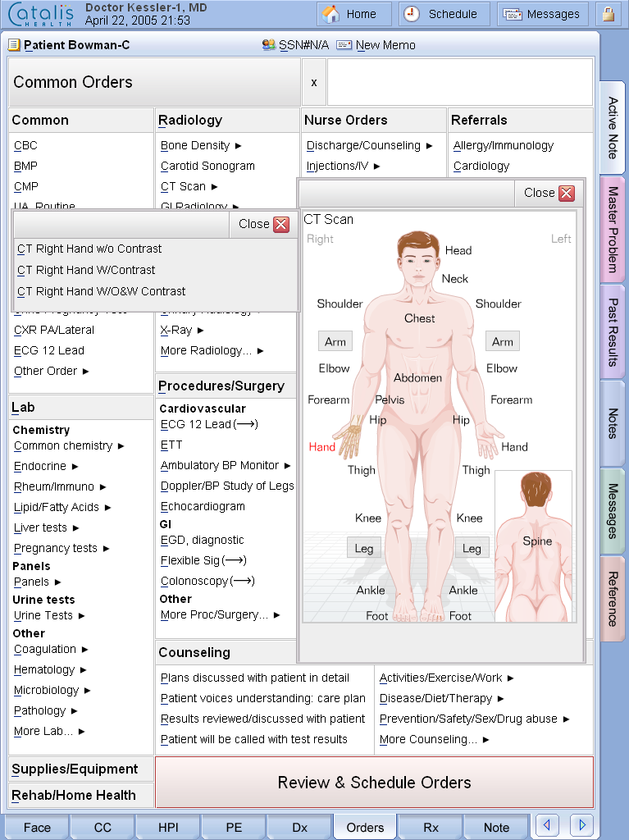
Task: Select the Cardiology referral
Action: (481, 166)
